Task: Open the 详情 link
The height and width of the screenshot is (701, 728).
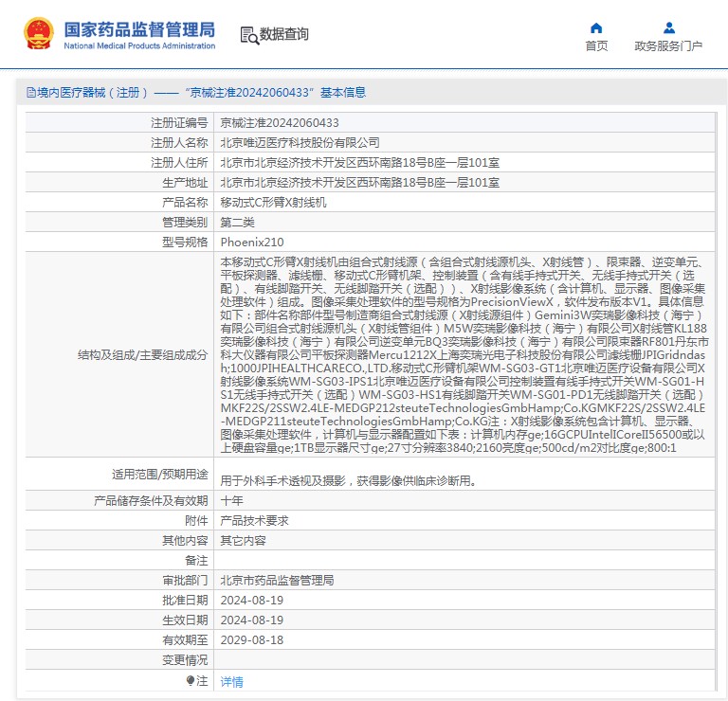Action: pyautogui.click(x=231, y=681)
